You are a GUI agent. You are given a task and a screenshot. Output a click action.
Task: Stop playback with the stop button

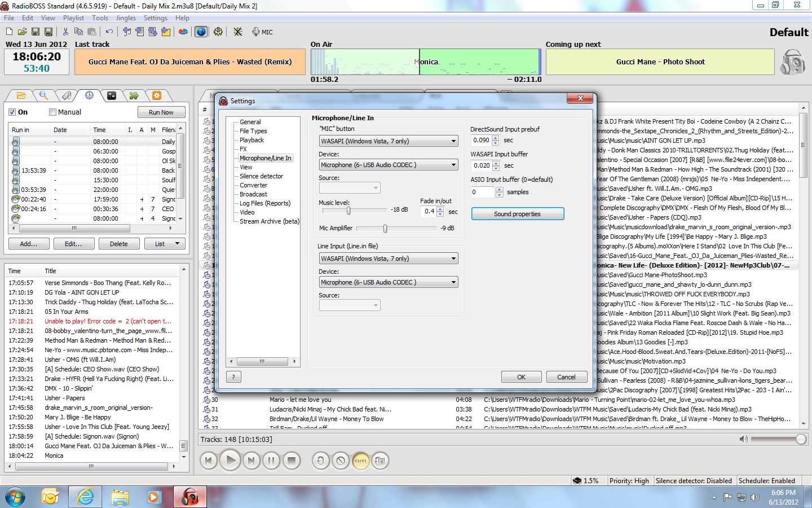coord(292,461)
